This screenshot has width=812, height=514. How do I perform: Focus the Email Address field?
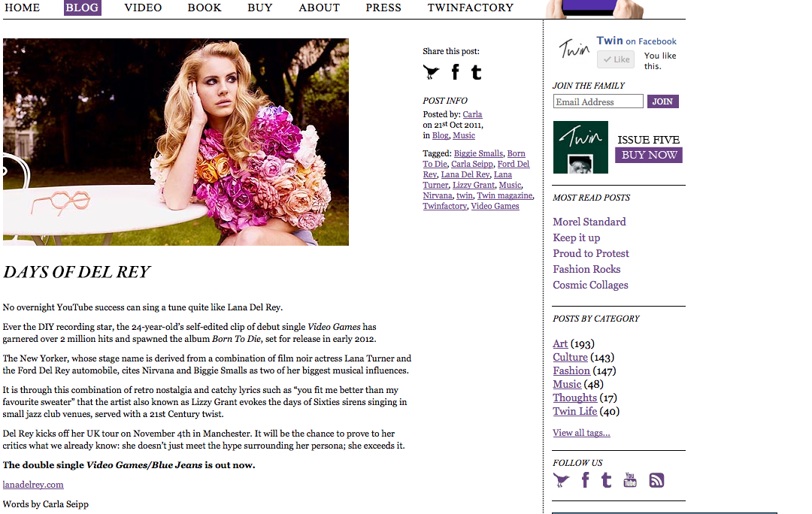click(598, 101)
